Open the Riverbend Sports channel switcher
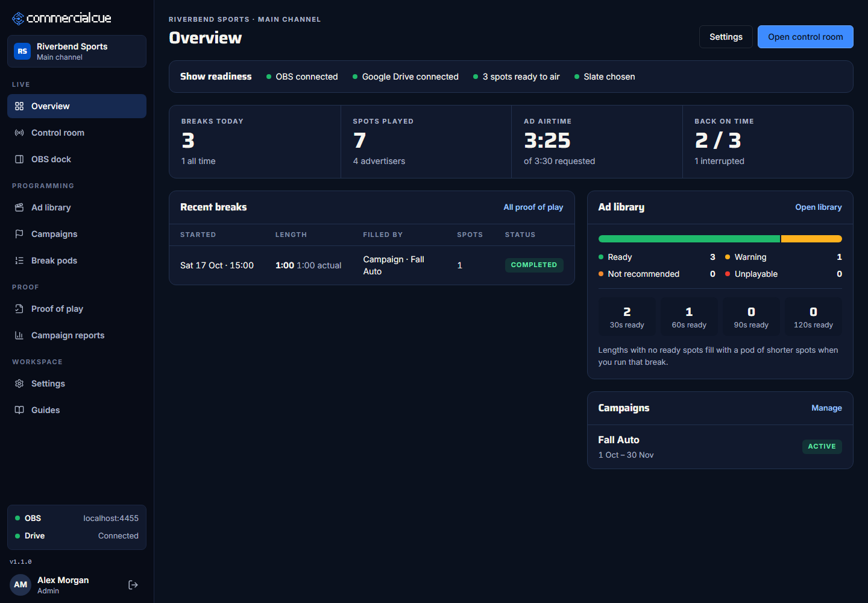 coord(77,51)
